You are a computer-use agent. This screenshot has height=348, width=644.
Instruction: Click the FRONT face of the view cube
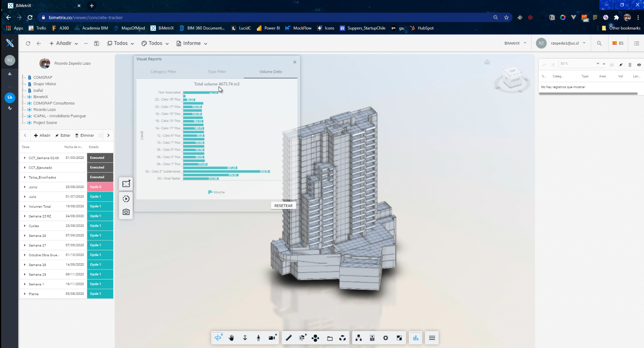[515, 80]
